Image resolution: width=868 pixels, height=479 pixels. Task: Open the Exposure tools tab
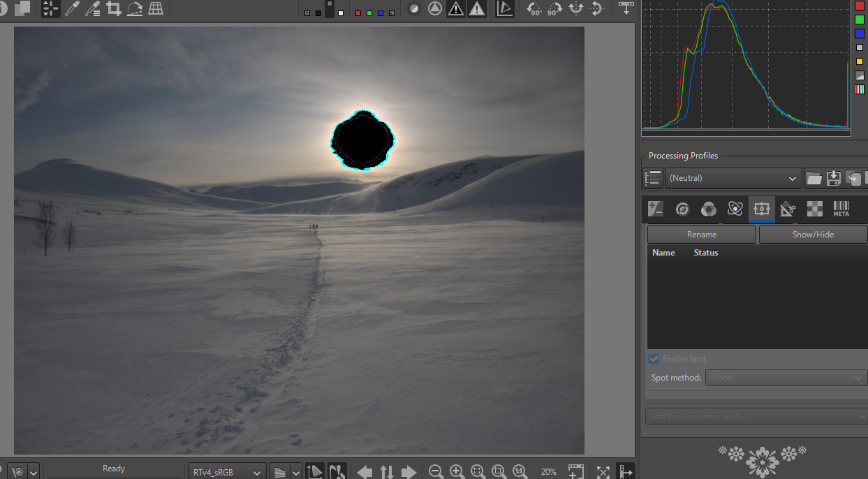pyautogui.click(x=656, y=209)
